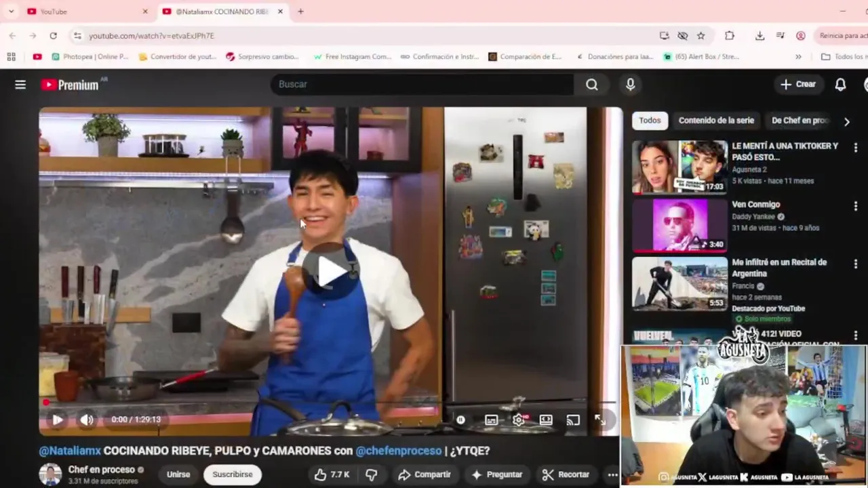The image size is (868, 488).
Task: View site information icon in address bar
Action: click(77, 35)
